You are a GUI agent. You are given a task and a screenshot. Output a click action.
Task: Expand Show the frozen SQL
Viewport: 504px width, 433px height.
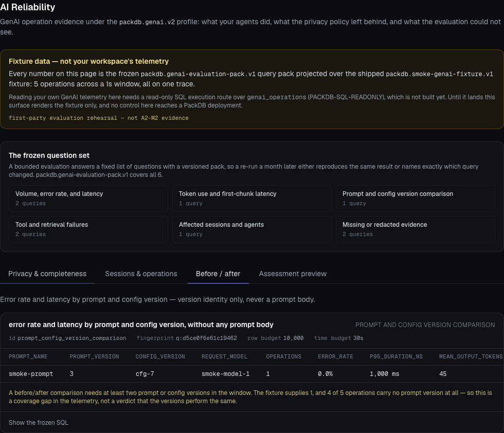click(x=39, y=422)
